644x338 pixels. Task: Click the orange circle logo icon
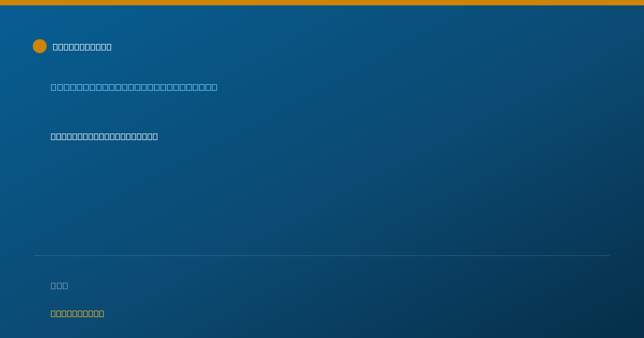point(40,46)
